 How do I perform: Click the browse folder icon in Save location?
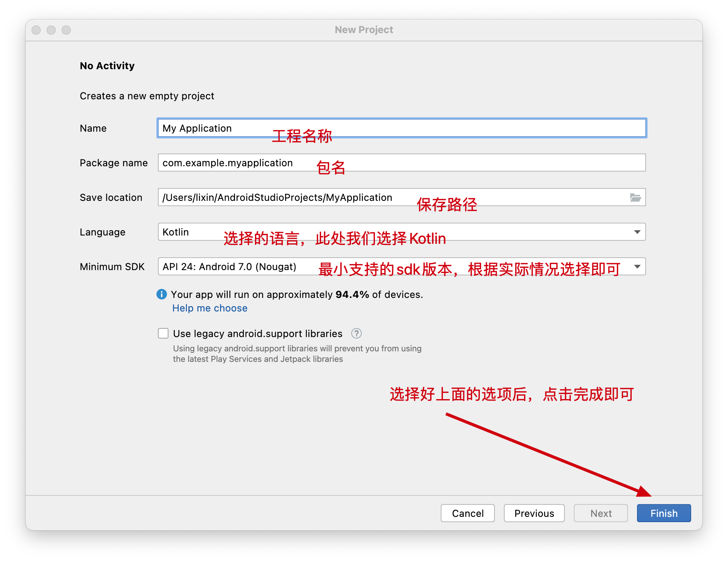635,197
